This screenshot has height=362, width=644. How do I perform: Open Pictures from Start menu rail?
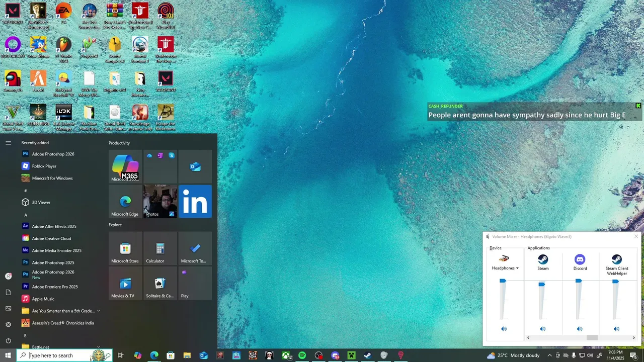(8, 308)
